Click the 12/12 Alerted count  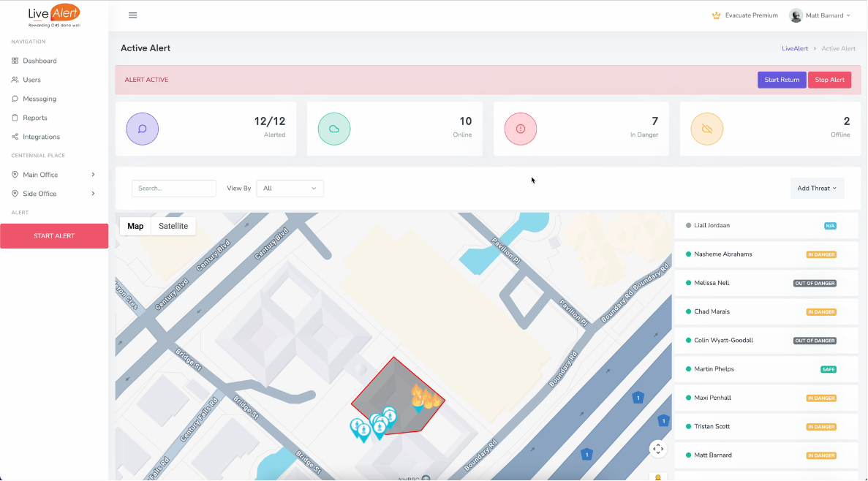point(270,121)
